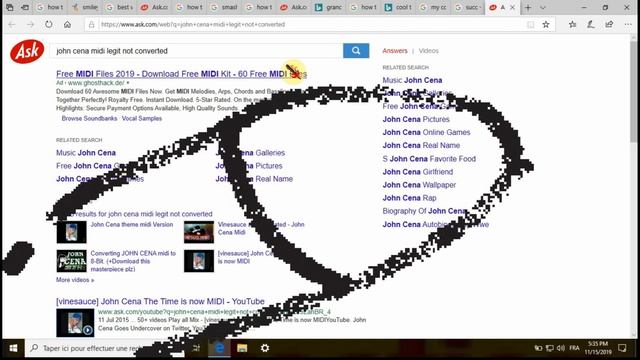Viewport: 640px width, 360px height.
Task: Click the blue search magnifier button
Action: click(356, 51)
